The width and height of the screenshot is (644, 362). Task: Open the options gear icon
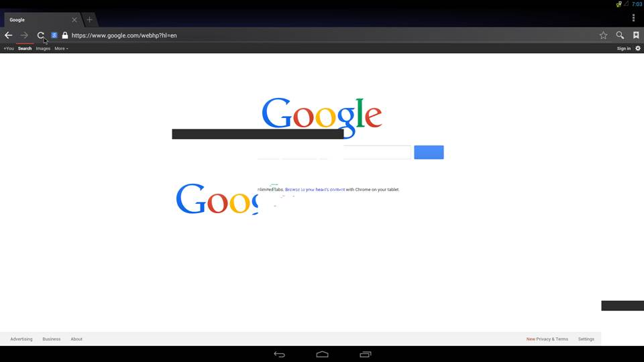pyautogui.click(x=638, y=48)
